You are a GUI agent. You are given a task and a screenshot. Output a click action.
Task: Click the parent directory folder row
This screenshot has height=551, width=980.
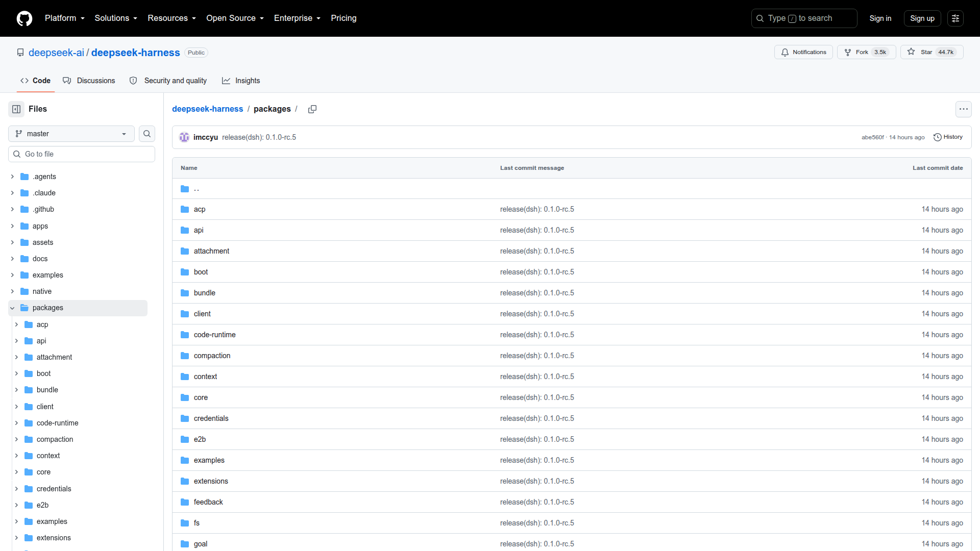coord(572,189)
